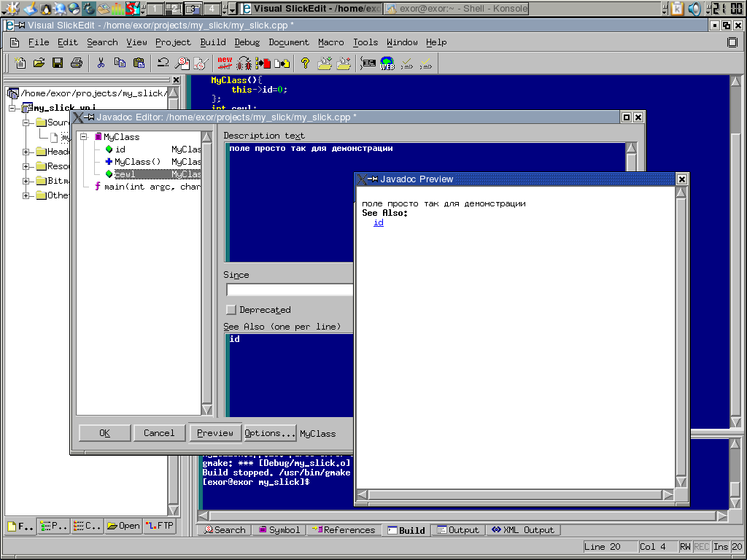Click the New file toolbar icon
This screenshot has height=560, width=747.
[20, 63]
